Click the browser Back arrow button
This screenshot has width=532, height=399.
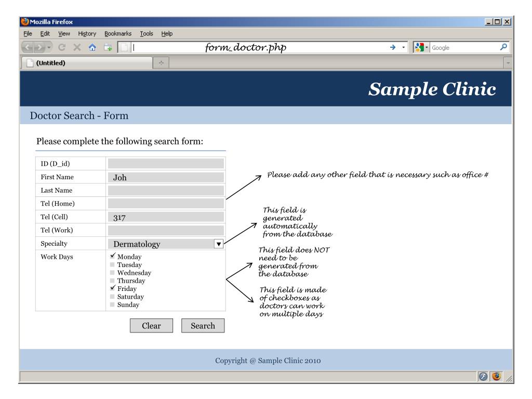point(29,47)
